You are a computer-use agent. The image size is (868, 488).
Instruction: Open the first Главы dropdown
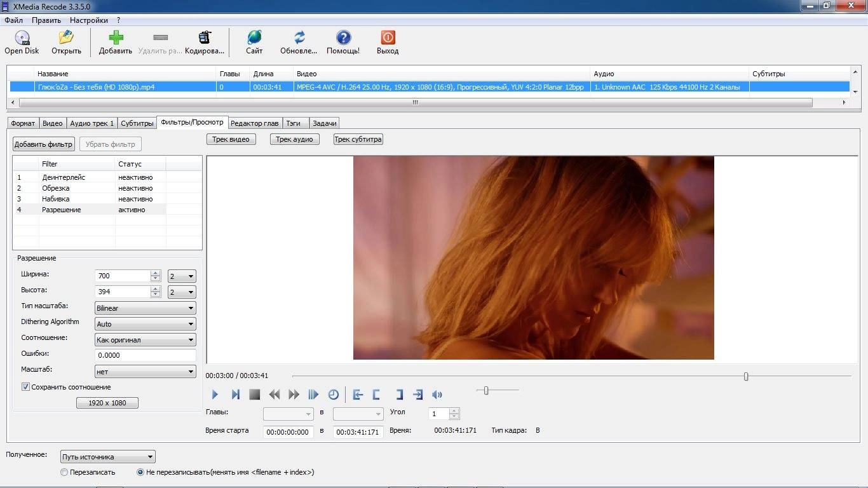(288, 414)
